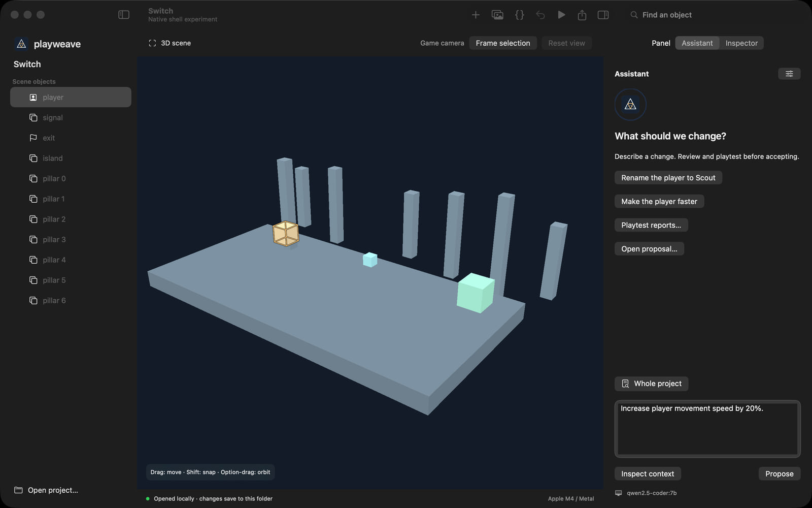Image resolution: width=812 pixels, height=508 pixels.
Task: Select pillar 3 in scene objects
Action: [x=71, y=239]
